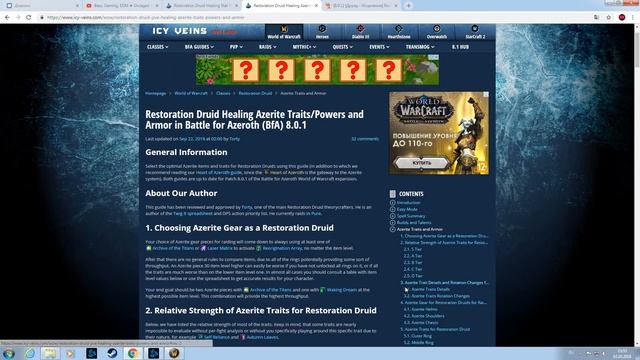Open the Windows Start button

(x=9, y=353)
